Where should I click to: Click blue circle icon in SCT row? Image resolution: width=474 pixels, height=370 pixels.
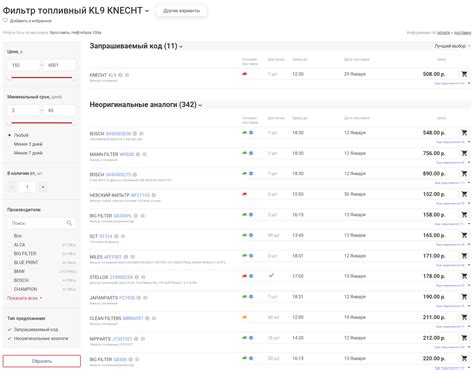[x=251, y=235]
